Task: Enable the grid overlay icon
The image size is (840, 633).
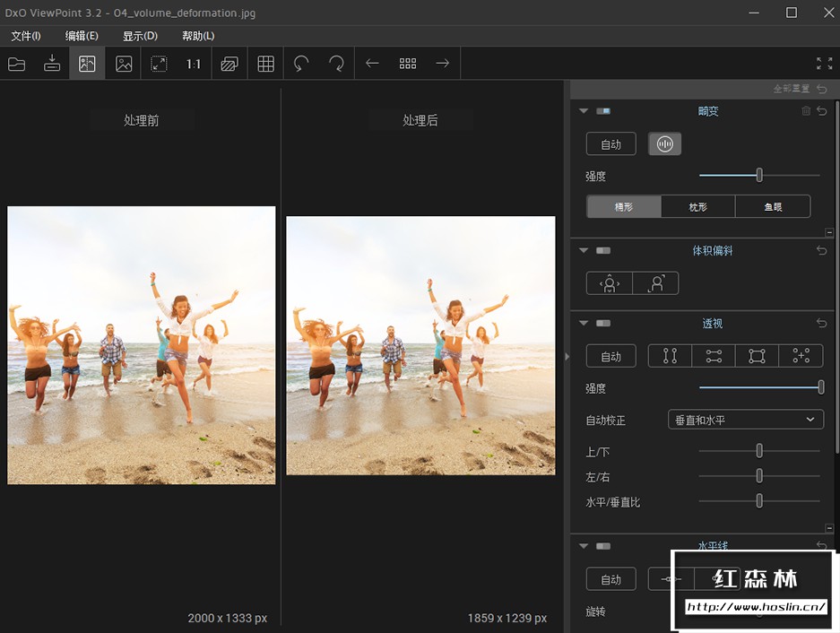Action: (265, 63)
